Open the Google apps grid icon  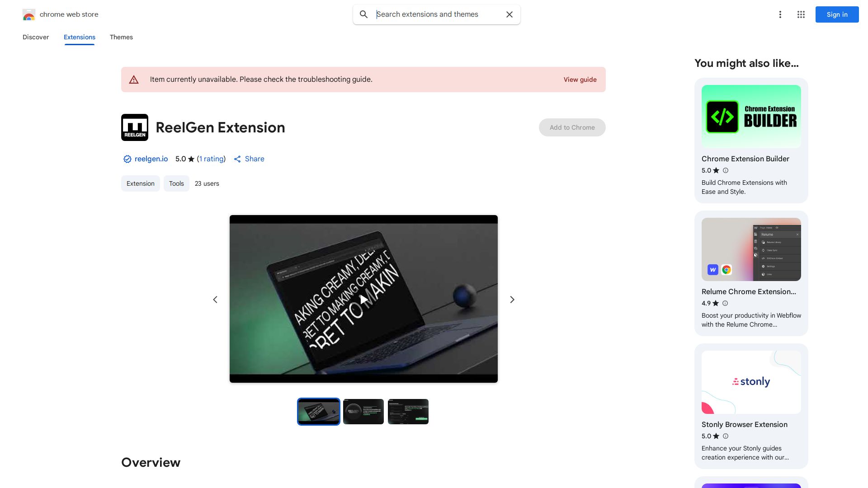[x=801, y=14]
